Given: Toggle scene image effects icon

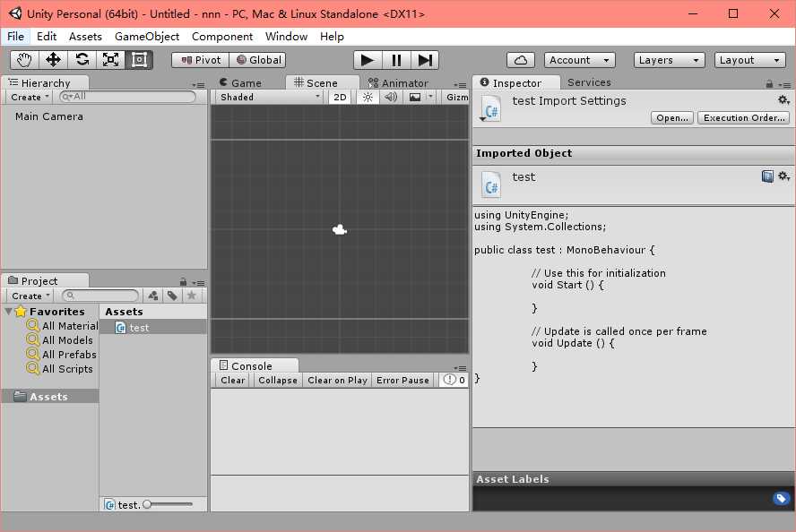Looking at the screenshot, I should coord(415,98).
